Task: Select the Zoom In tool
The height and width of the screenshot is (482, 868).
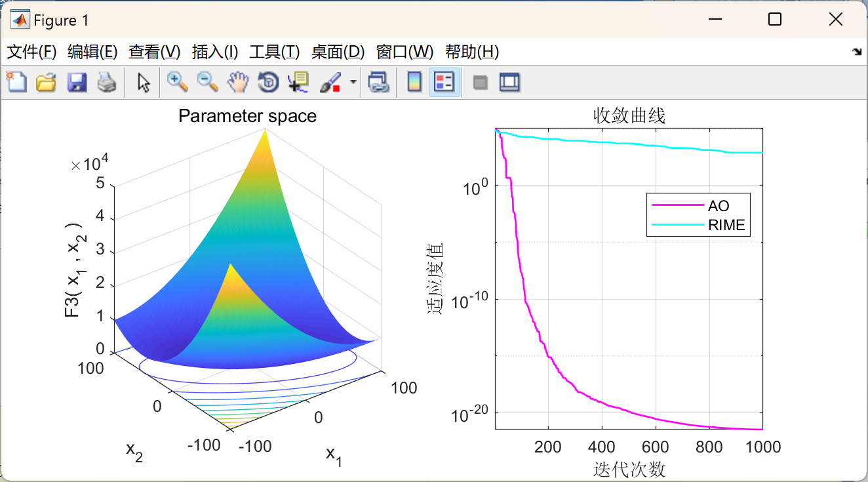Action: [x=176, y=82]
